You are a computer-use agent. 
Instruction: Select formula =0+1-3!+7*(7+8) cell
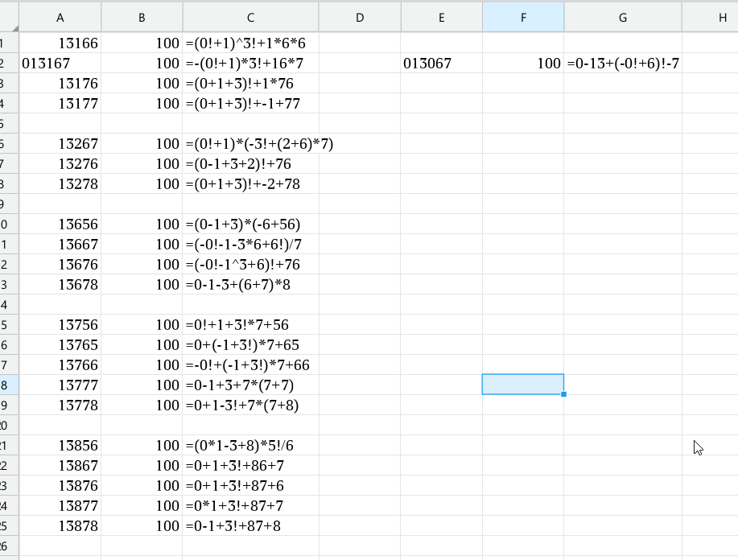pyautogui.click(x=250, y=406)
